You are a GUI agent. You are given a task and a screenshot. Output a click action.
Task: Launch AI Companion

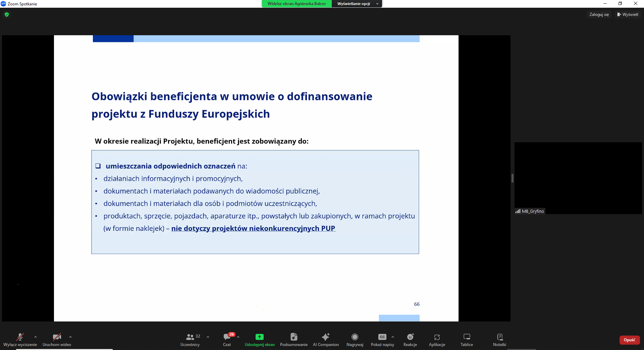click(x=326, y=340)
